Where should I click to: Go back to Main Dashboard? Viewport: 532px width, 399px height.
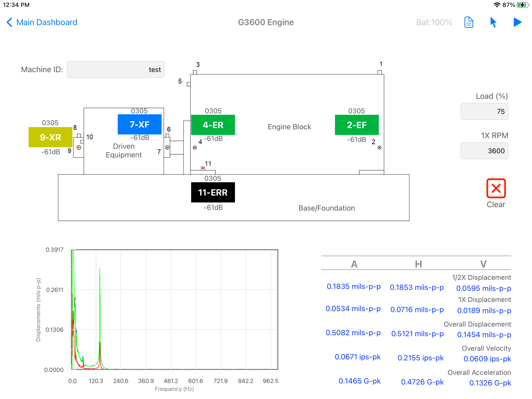click(x=42, y=22)
